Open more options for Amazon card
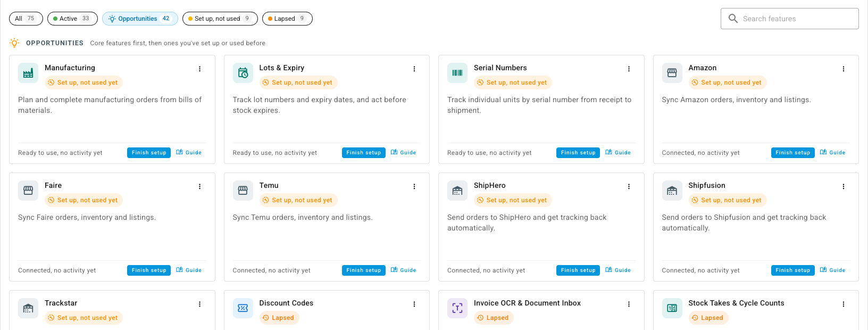 pyautogui.click(x=844, y=69)
